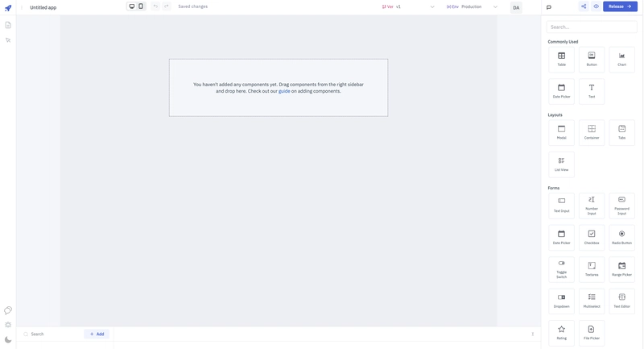Viewport: 644px width, 349px height.
Task: Switch to mobile layout view
Action: tap(141, 6)
